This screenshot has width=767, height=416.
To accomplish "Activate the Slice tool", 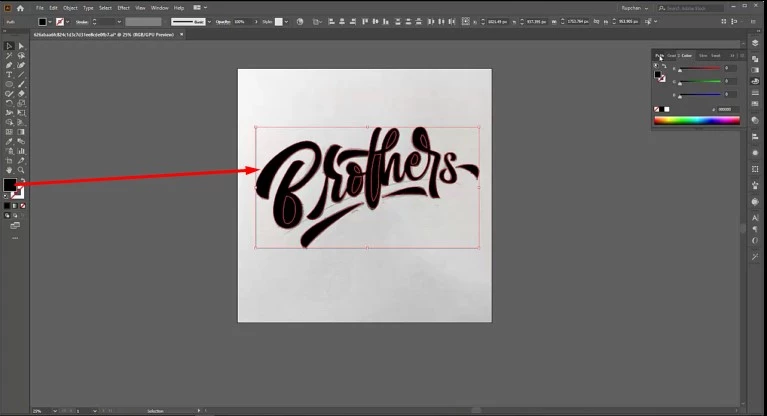I will [x=21, y=161].
